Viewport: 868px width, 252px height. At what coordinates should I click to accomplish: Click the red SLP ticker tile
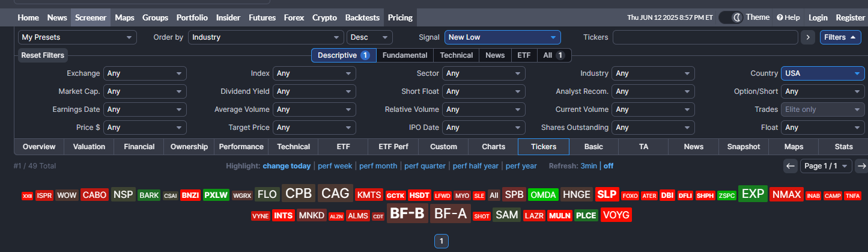(x=607, y=194)
